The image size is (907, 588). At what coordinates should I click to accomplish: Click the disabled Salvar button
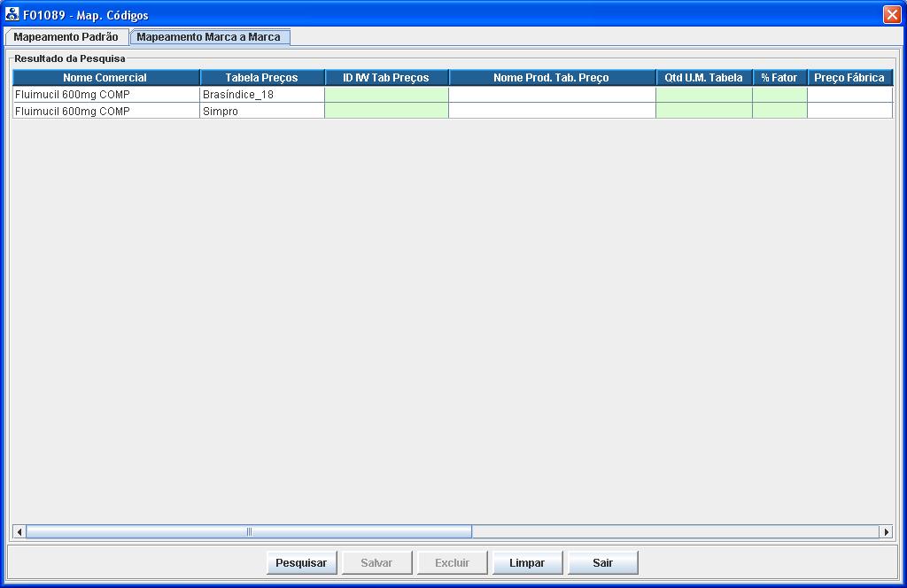pos(376,562)
